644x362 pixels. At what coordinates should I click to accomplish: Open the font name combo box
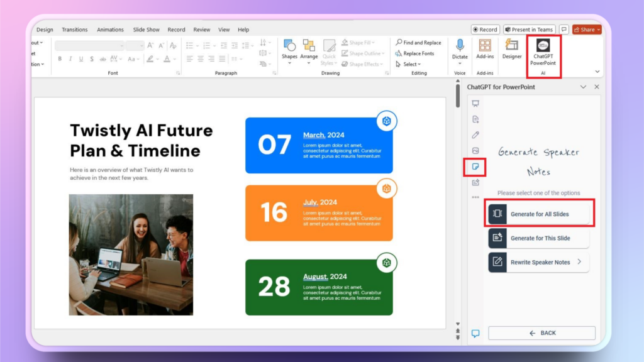(89, 45)
